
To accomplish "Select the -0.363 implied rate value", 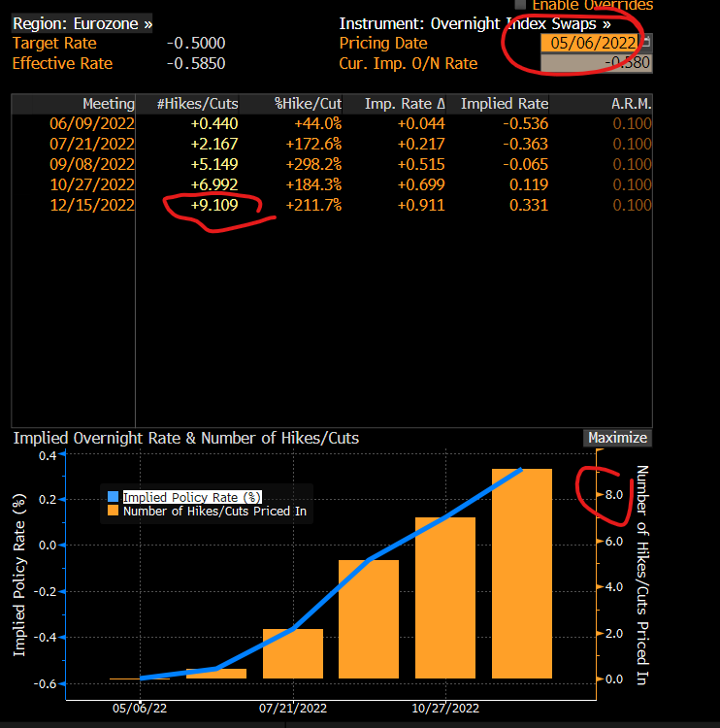I will tap(526, 144).
